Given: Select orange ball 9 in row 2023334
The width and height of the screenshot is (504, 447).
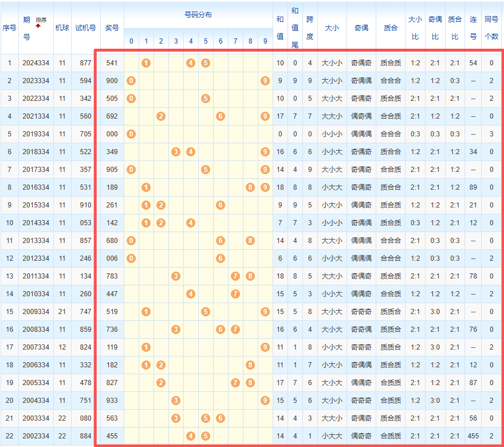Looking at the screenshot, I should point(265,81).
